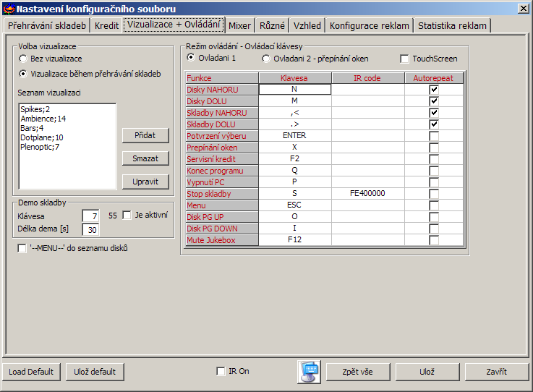Close the dialog with Zavřít button
The image size is (533, 392).
(x=496, y=372)
